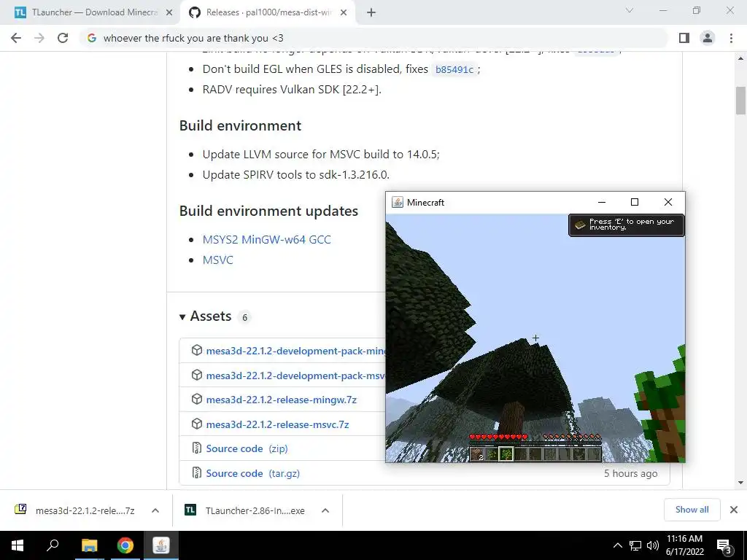
Task: Click the "Build environment" heading
Action: coord(240,125)
